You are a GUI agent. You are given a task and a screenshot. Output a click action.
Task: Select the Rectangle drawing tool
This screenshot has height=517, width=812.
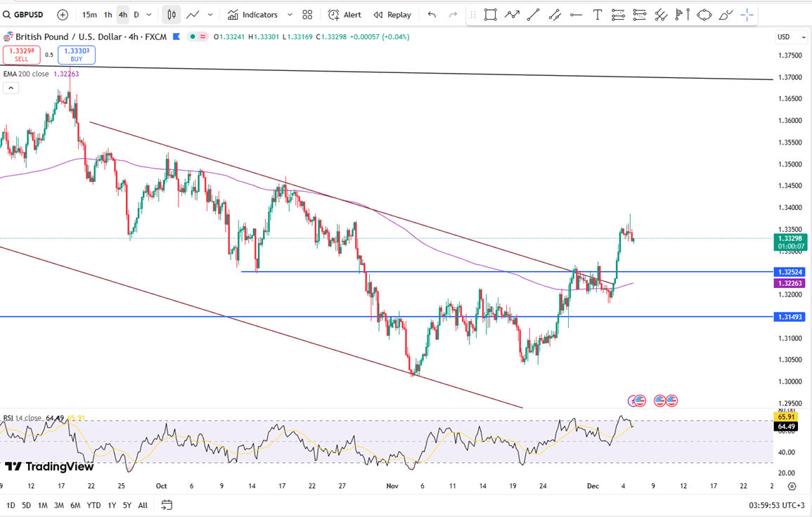coord(490,15)
